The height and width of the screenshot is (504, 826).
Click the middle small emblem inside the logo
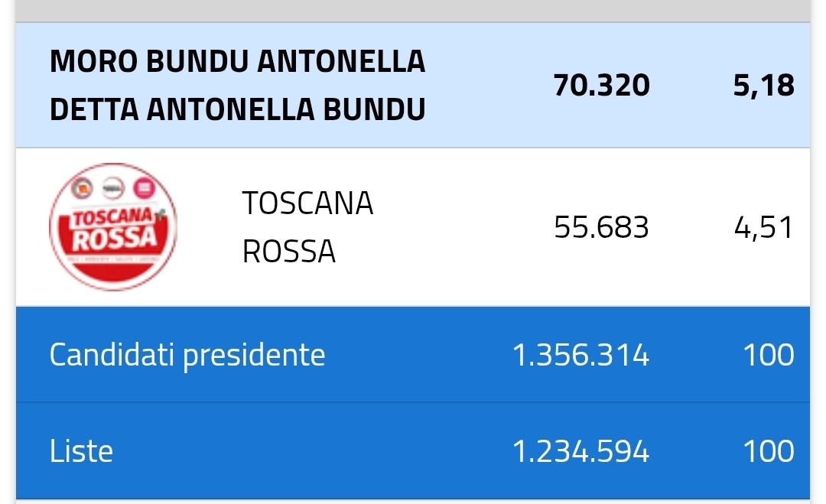pyautogui.click(x=112, y=186)
